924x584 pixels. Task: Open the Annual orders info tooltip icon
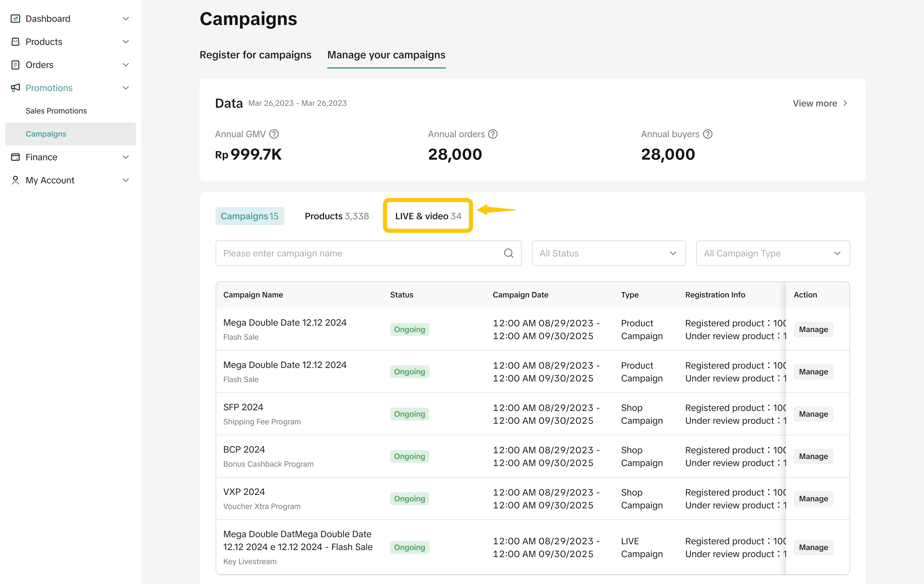click(x=493, y=134)
